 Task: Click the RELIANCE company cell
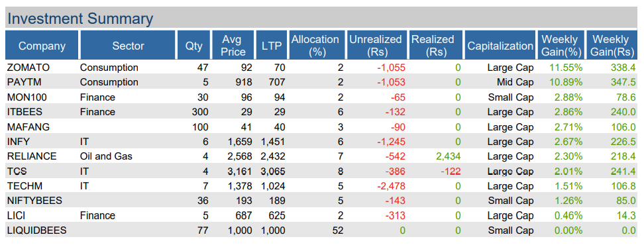(32, 156)
